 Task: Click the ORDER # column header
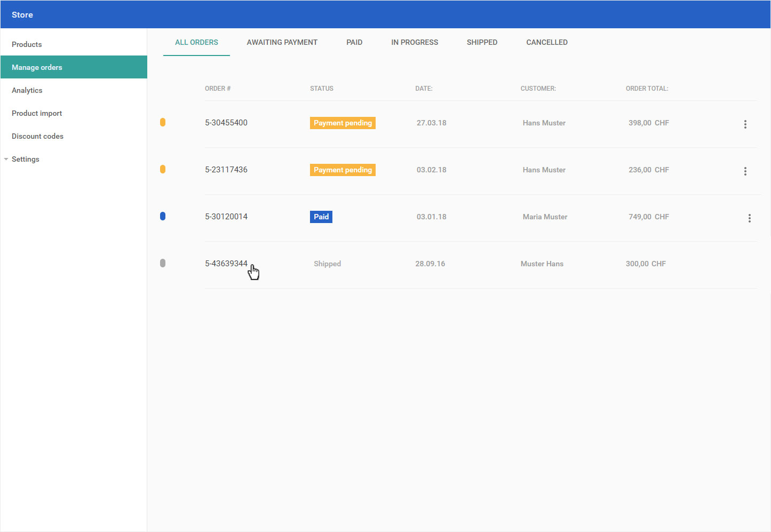(x=218, y=89)
